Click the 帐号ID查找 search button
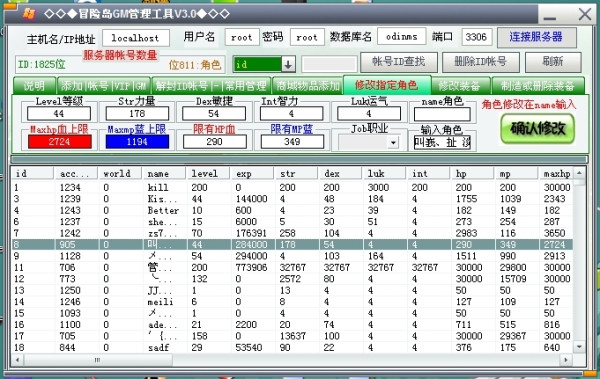The image size is (600, 379). pos(399,62)
